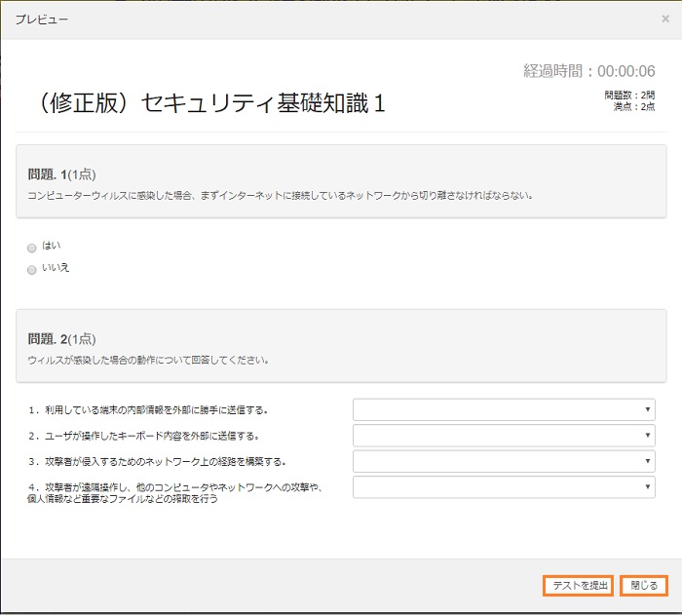Open dropdown for statement 2 about キーボード内容
682x616 pixels.
click(x=504, y=436)
